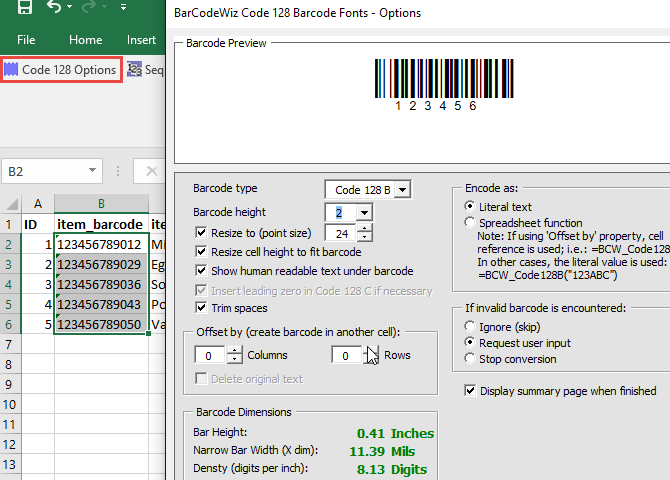
Task: Click the Rows offset input field
Action: coord(347,355)
